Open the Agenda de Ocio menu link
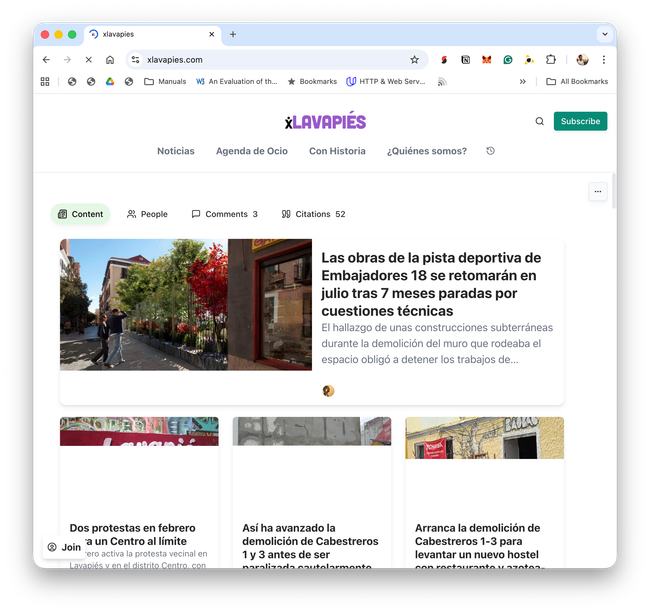 pos(251,151)
